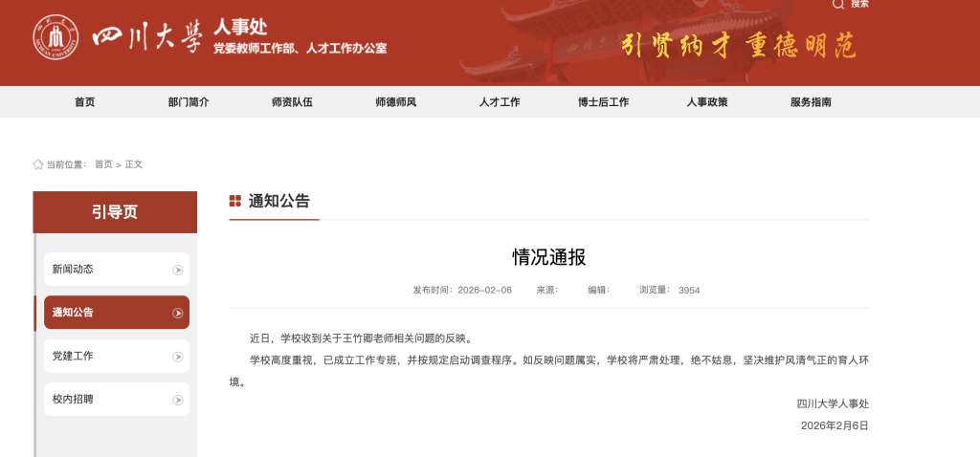Expand the 师资队伍 navigation menu

click(x=292, y=102)
